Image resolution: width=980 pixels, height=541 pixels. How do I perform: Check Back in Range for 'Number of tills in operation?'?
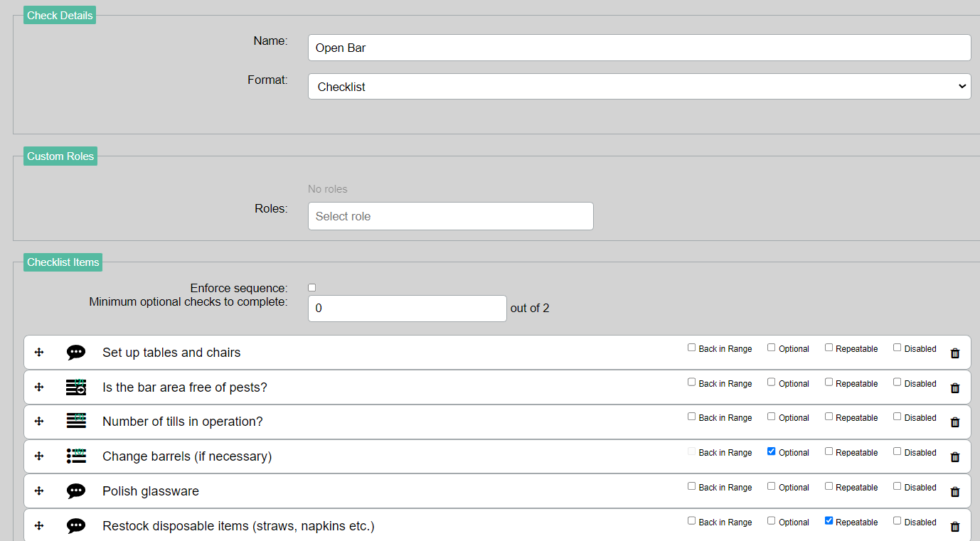(691, 417)
